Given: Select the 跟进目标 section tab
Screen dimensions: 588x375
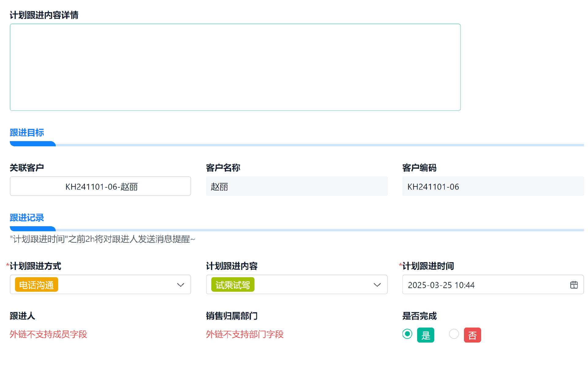Looking at the screenshot, I should (27, 133).
